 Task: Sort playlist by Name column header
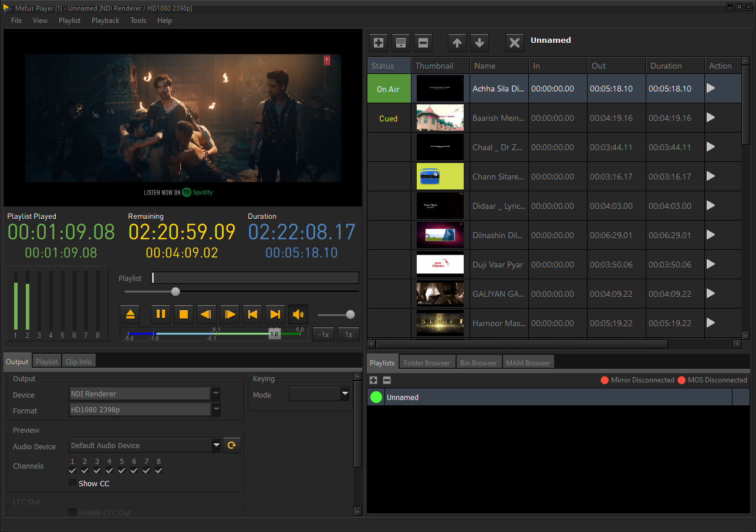coord(499,66)
